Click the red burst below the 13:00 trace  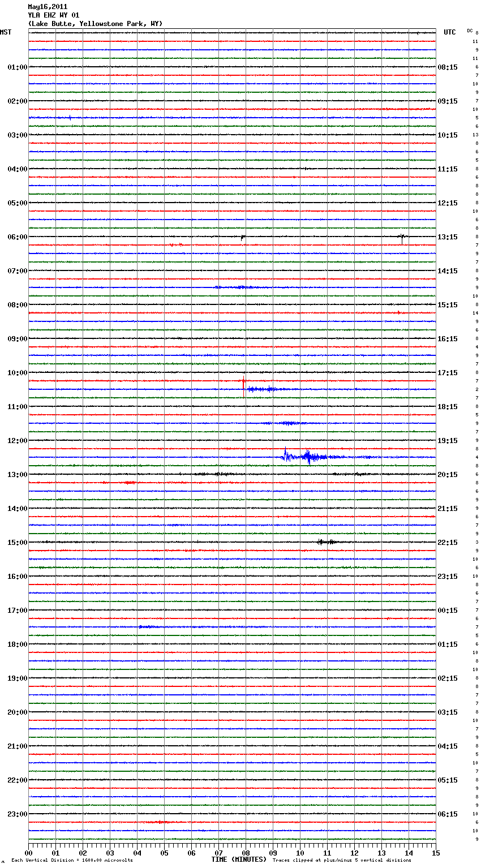coord(130,483)
